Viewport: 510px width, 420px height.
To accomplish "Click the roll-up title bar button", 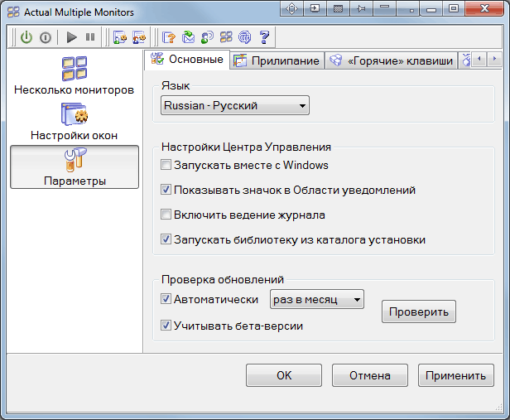I will point(384,8).
